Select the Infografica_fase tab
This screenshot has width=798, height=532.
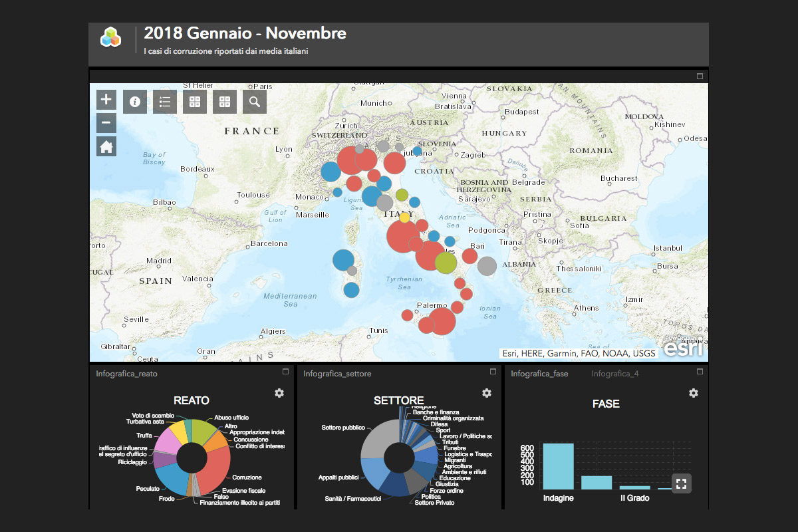[x=539, y=374]
